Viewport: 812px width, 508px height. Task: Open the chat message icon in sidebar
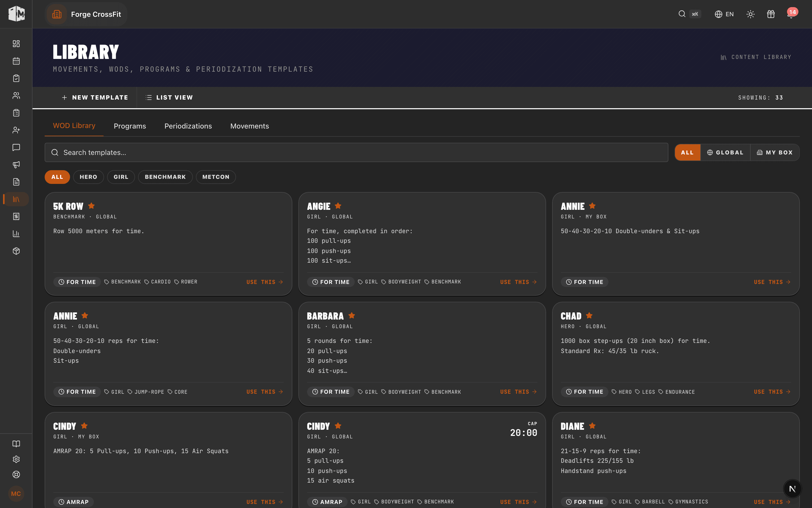coord(16,148)
